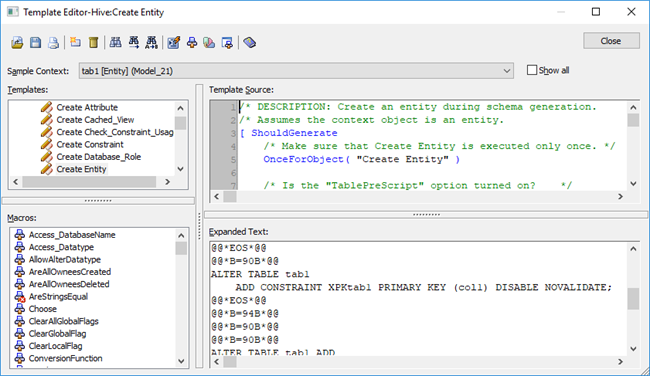Click the Find Next binoculars arrow icon
650x376 pixels.
point(133,42)
